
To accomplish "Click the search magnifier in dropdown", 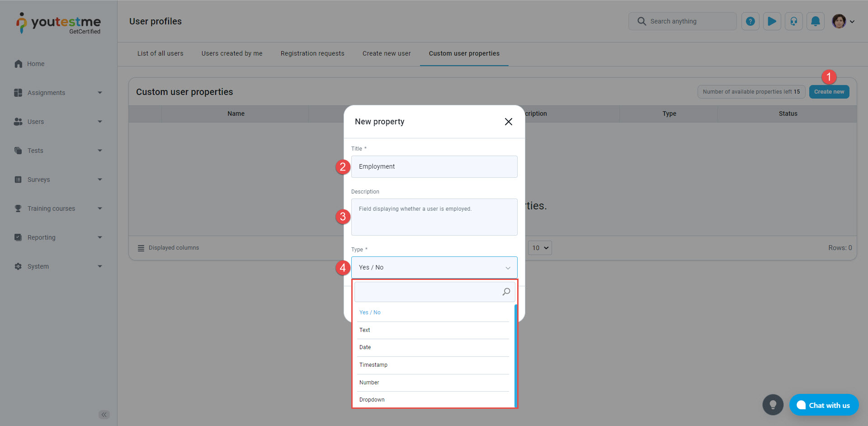I will [x=506, y=292].
